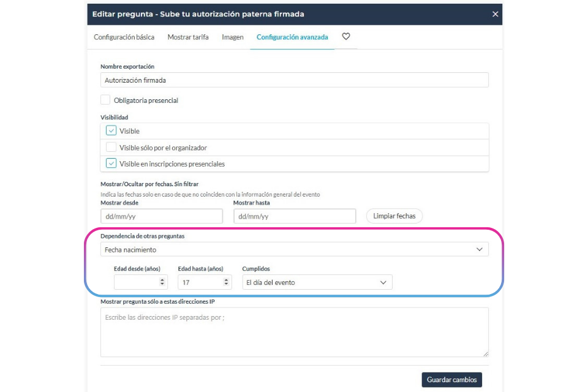The image size is (588, 392).
Task: Focus the Mostrar desde date field
Action: pos(162,216)
